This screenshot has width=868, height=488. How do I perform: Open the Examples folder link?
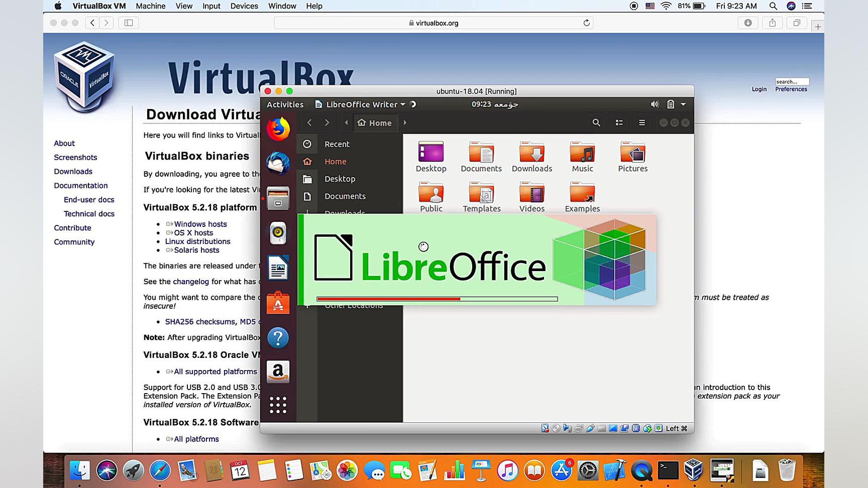(582, 196)
